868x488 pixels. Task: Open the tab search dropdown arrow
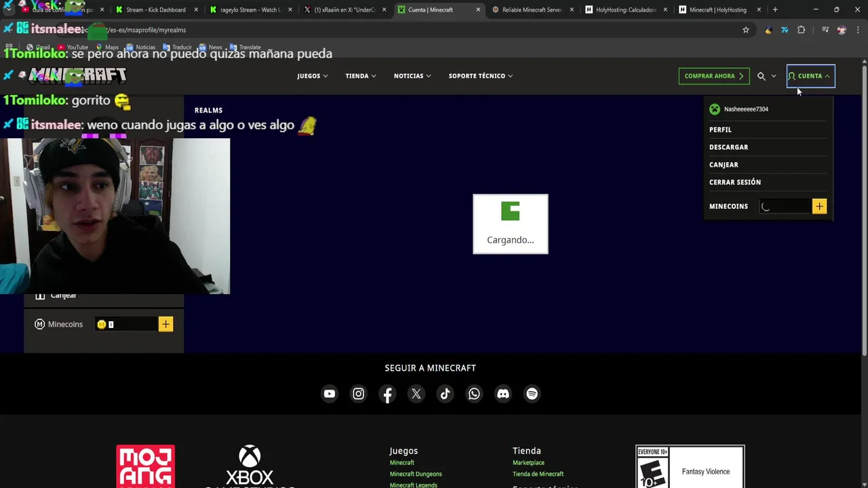coord(9,9)
